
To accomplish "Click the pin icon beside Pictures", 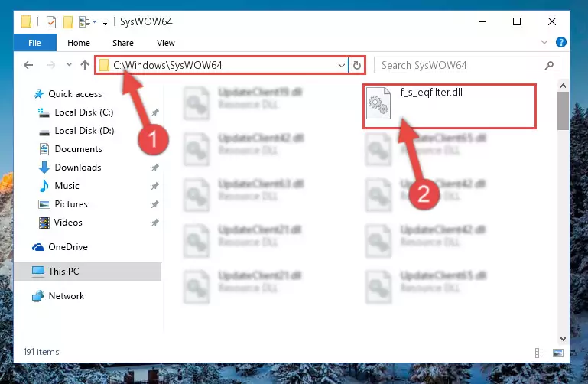I will point(155,204).
